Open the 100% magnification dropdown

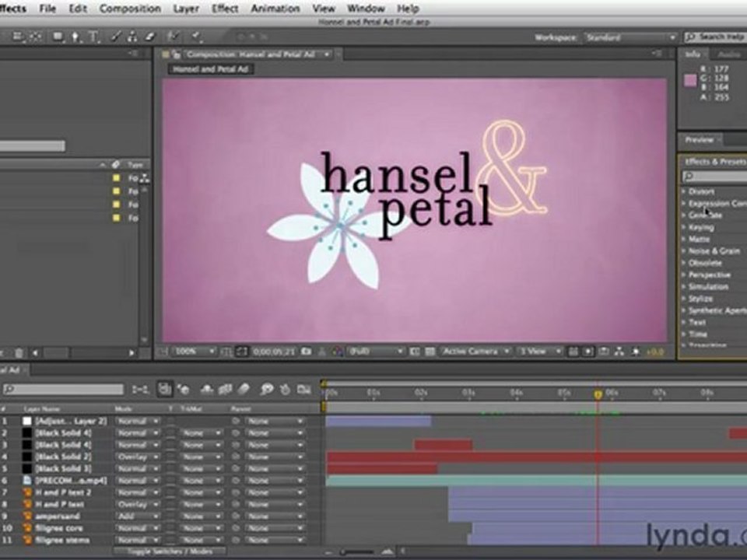(x=194, y=352)
